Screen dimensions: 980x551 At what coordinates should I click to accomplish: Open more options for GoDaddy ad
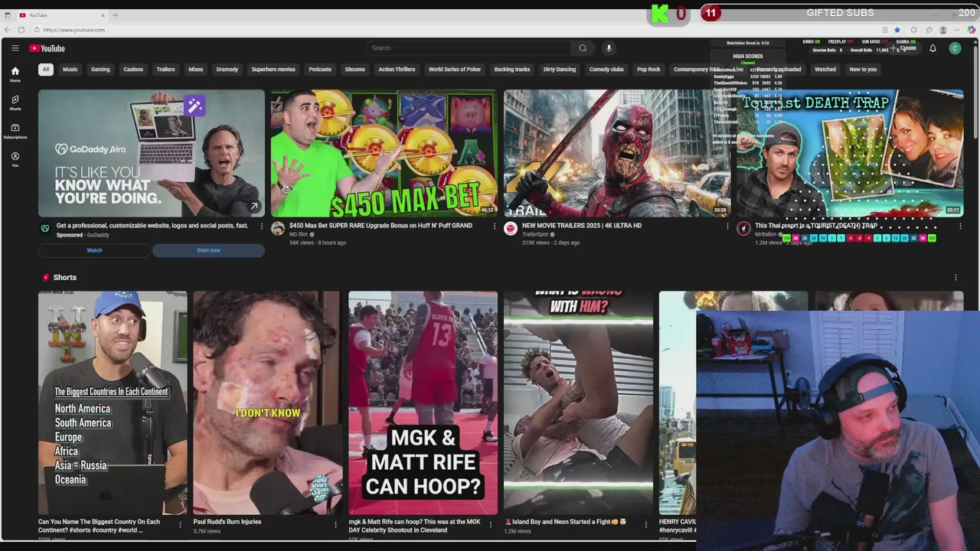[x=262, y=227]
